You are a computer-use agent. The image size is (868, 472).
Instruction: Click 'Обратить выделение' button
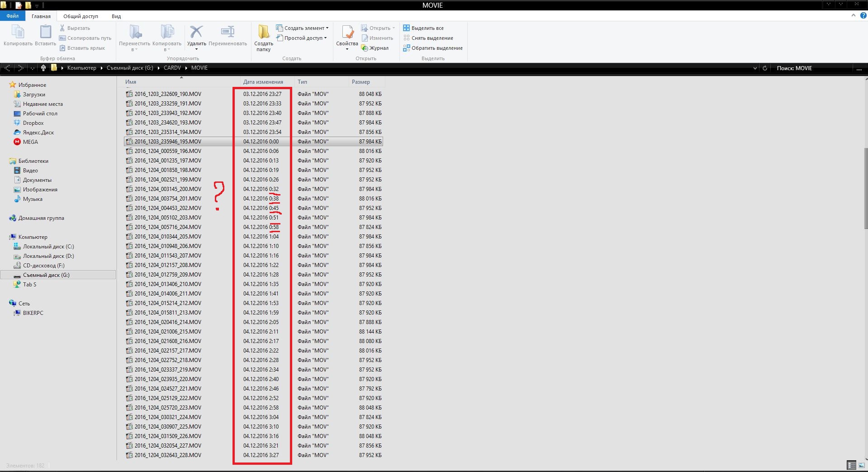coord(433,48)
